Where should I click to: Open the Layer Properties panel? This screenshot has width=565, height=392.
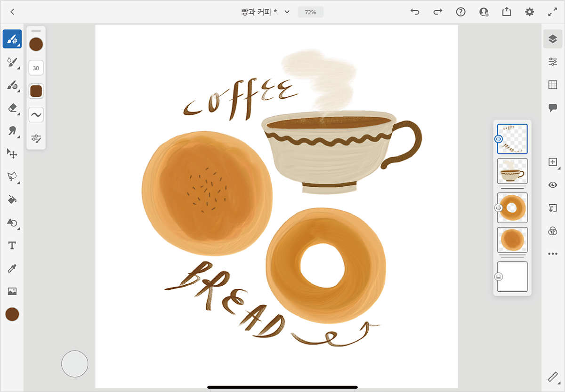tap(553, 62)
